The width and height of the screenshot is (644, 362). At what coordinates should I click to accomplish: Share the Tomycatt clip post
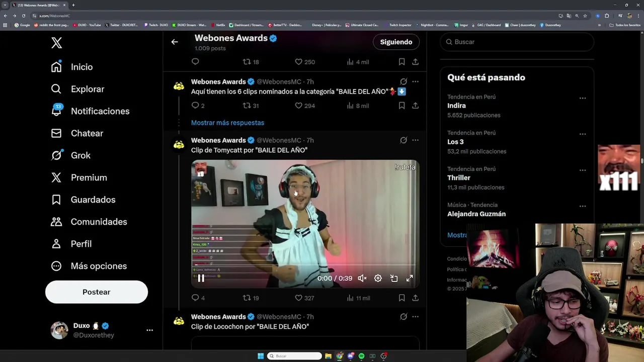tap(415, 298)
